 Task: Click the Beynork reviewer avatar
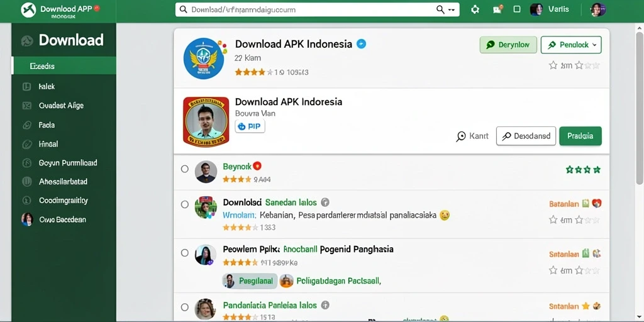click(206, 172)
